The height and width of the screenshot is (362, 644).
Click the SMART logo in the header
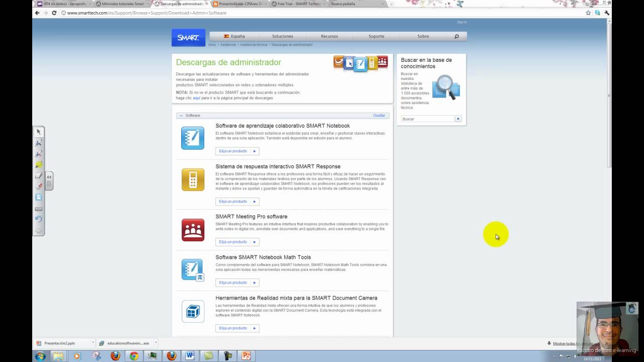pos(188,38)
